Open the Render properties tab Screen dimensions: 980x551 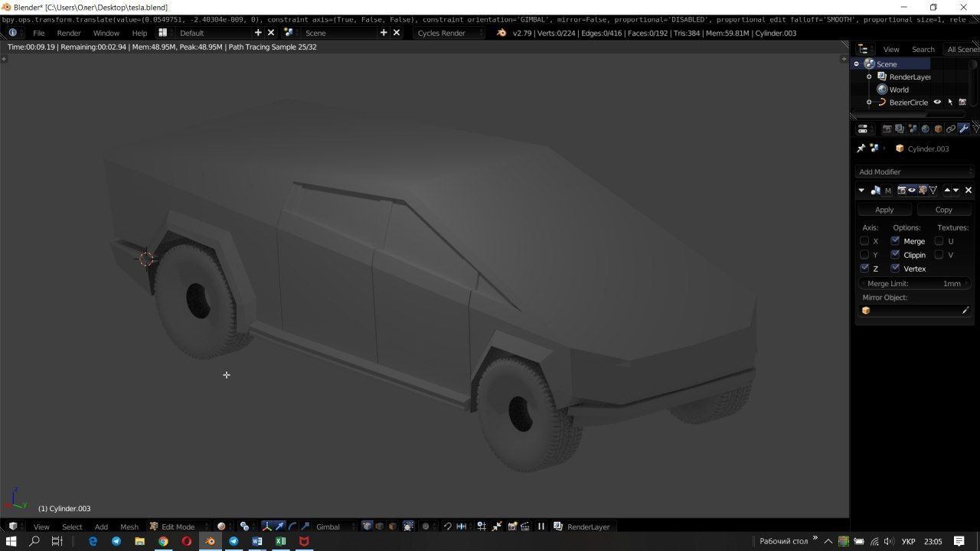[887, 129]
